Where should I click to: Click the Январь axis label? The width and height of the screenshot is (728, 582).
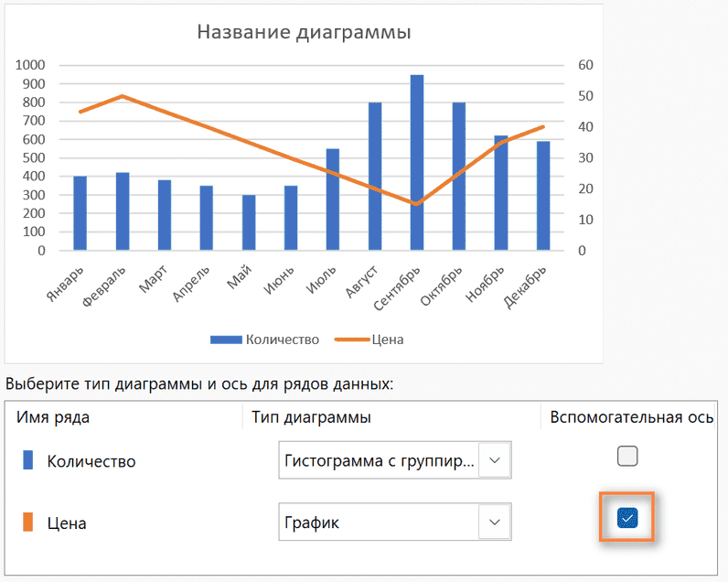66,285
